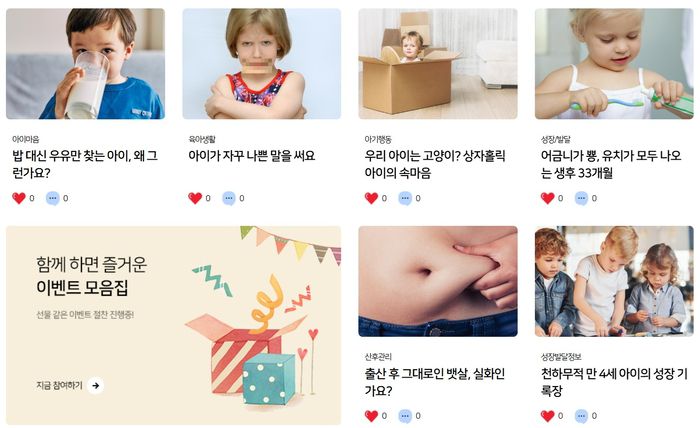This screenshot has height=428, width=700.
Task: Click heart under 33개월 teeth article
Action: [x=548, y=198]
